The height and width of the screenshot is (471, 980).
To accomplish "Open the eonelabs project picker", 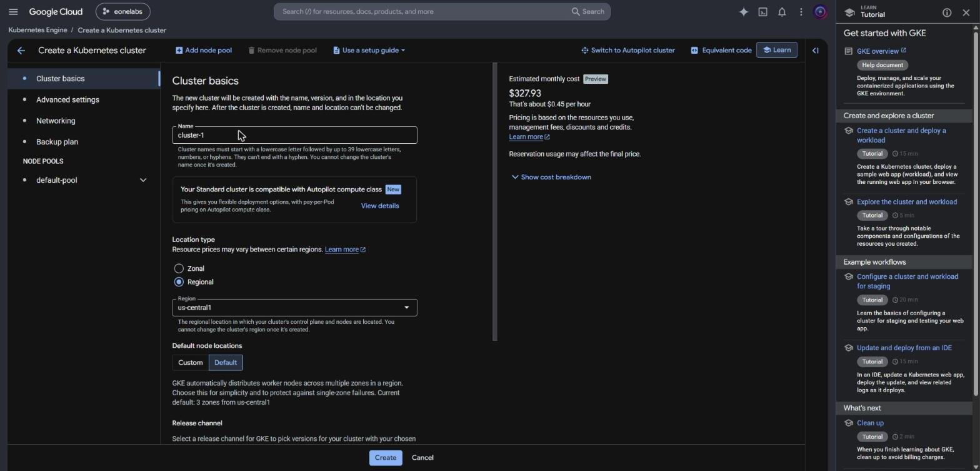I will [x=123, y=11].
